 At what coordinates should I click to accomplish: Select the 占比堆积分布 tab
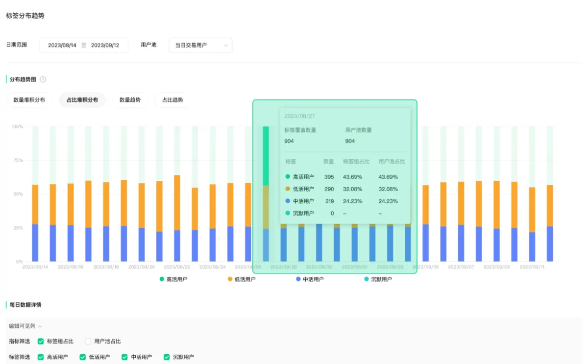click(82, 100)
